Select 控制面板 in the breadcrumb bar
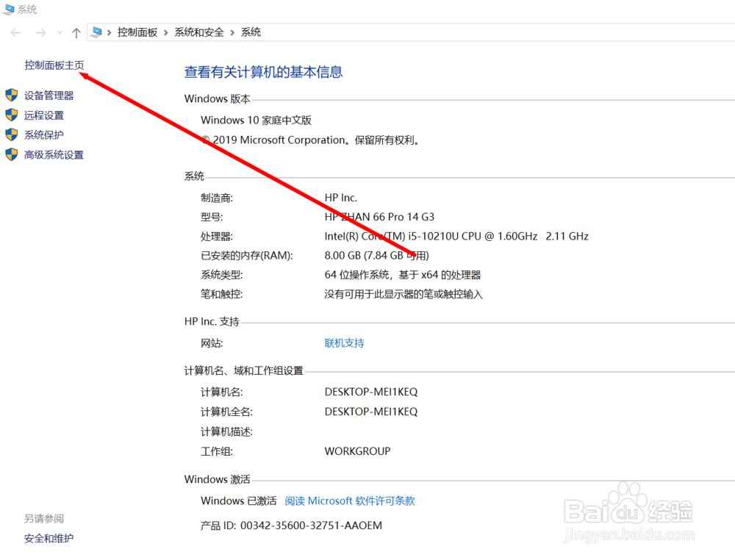 (x=138, y=32)
